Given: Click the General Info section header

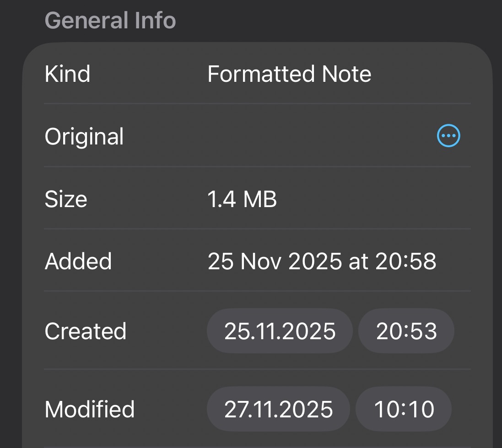Looking at the screenshot, I should click(110, 21).
